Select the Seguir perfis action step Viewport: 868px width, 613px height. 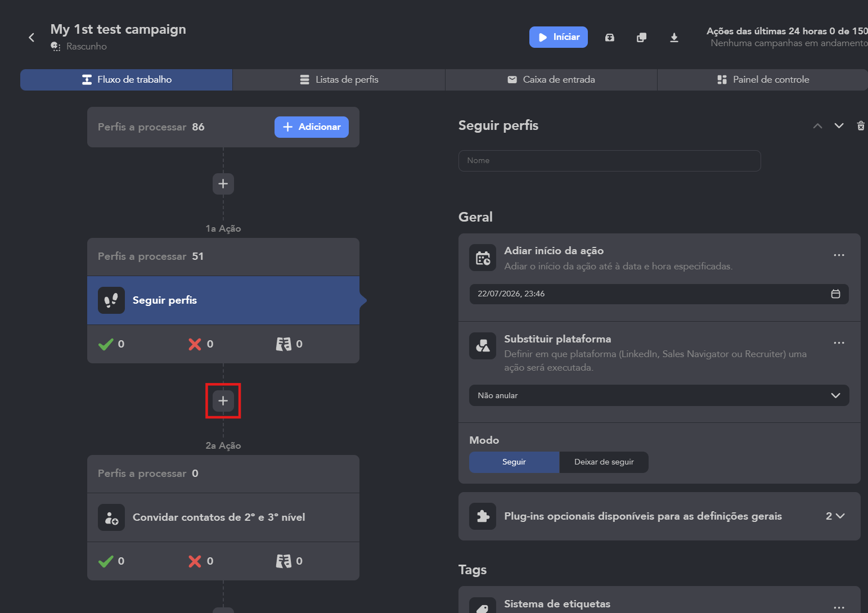[x=223, y=300]
